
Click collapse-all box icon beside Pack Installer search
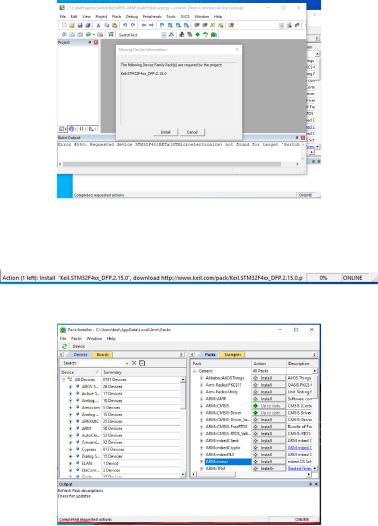(x=142, y=363)
